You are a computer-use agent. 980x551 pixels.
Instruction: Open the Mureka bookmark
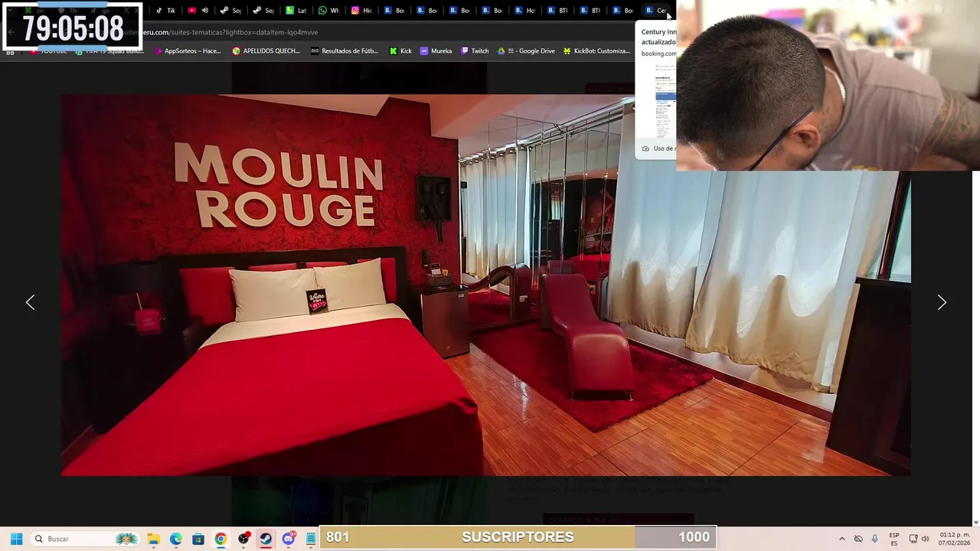(x=436, y=51)
